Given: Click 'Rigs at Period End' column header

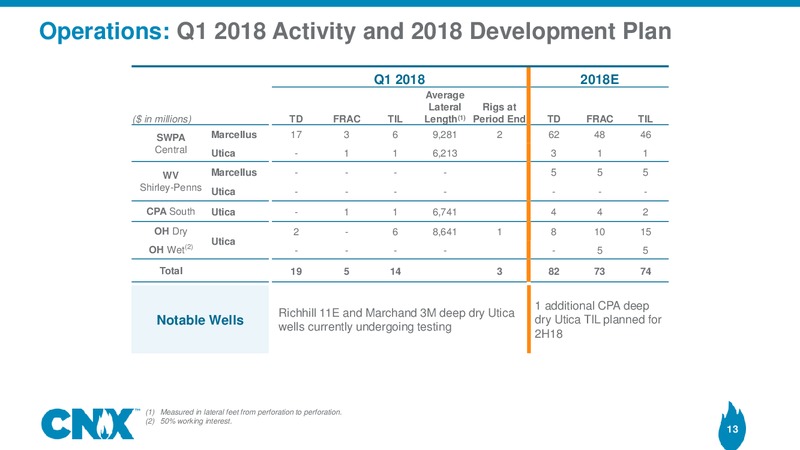Looking at the screenshot, I should [499, 113].
